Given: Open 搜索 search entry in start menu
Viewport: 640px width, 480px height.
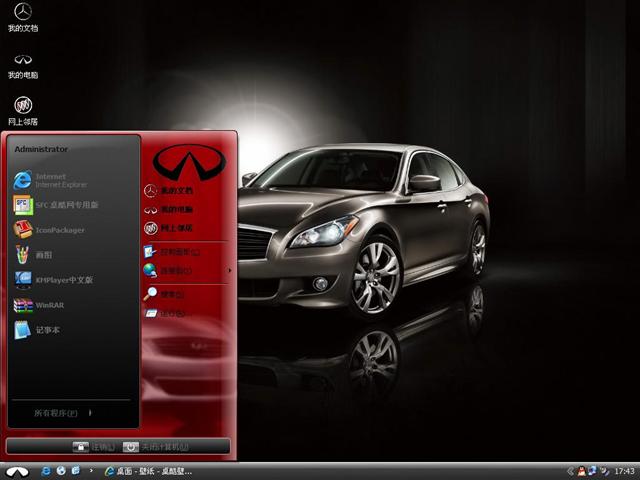Looking at the screenshot, I should [163, 294].
